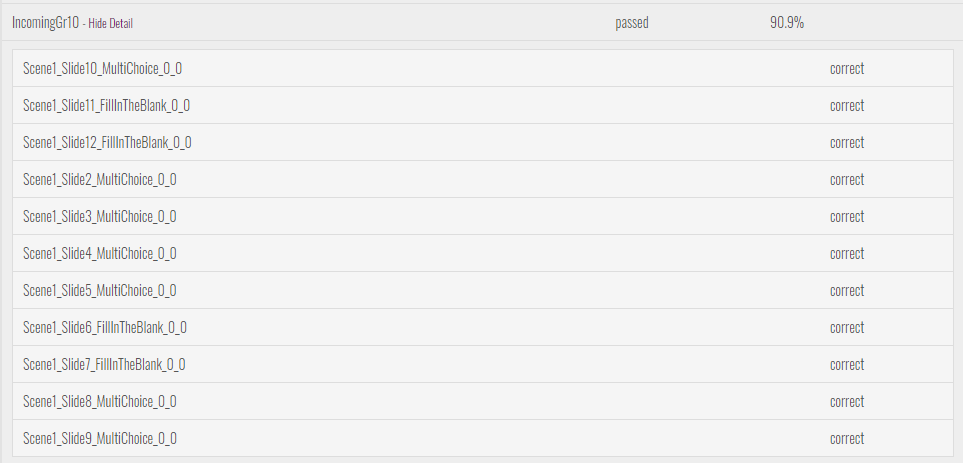Screen dimensions: 963x463
Task: Click the correct result for Slide6
Action: point(847,327)
